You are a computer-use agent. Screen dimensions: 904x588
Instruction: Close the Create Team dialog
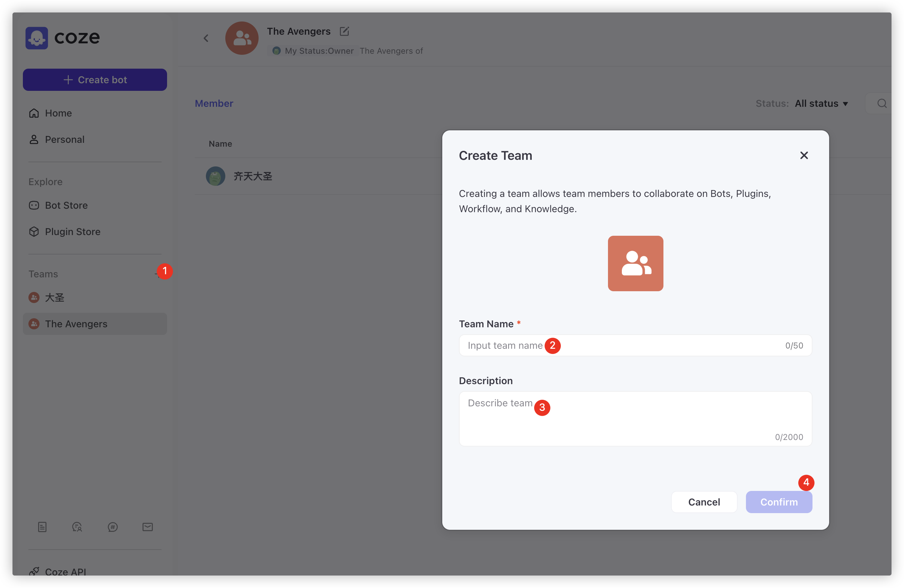tap(804, 155)
